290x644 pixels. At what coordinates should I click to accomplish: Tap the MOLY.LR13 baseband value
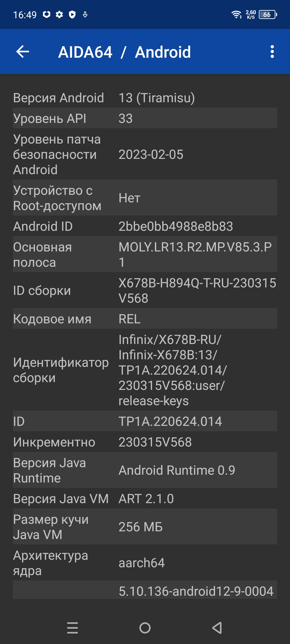pyautogui.click(x=195, y=254)
